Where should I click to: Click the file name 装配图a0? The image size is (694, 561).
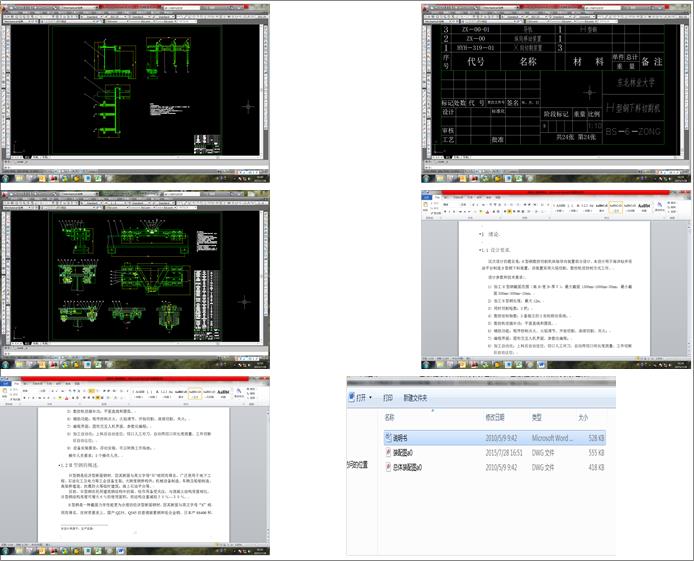(403, 453)
